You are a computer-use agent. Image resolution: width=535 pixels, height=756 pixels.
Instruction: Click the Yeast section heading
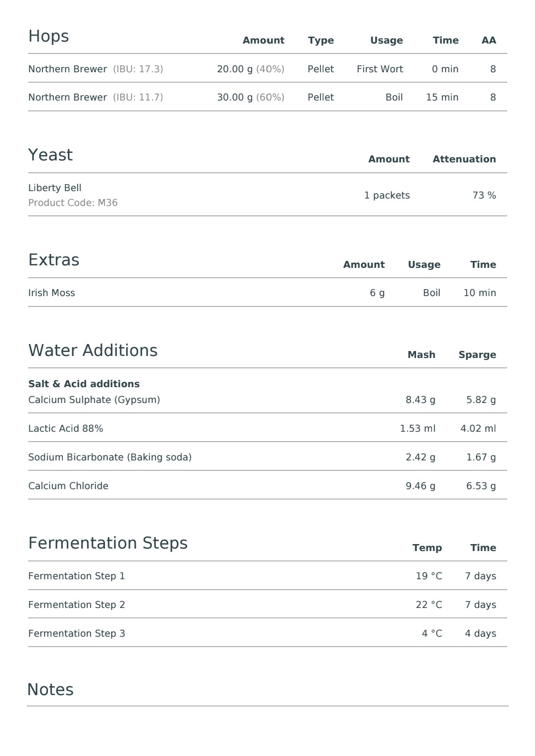click(x=51, y=155)
